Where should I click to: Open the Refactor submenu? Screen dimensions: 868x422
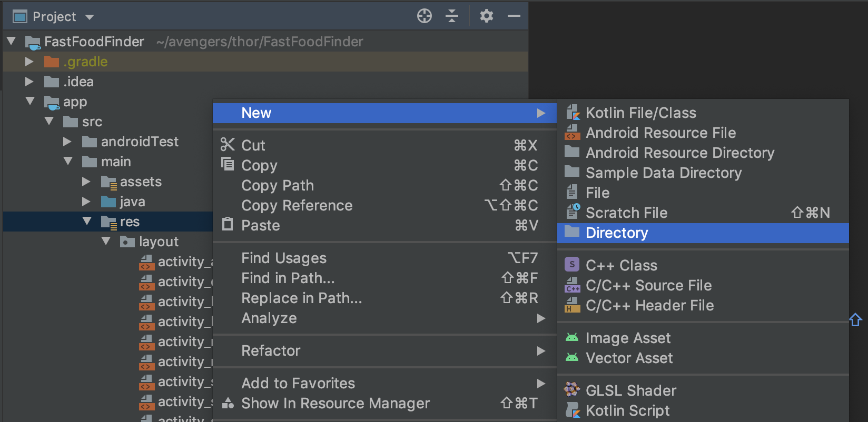(x=384, y=350)
